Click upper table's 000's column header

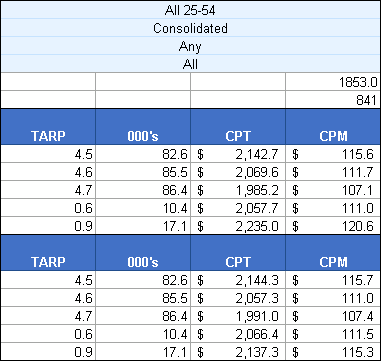tap(143, 127)
